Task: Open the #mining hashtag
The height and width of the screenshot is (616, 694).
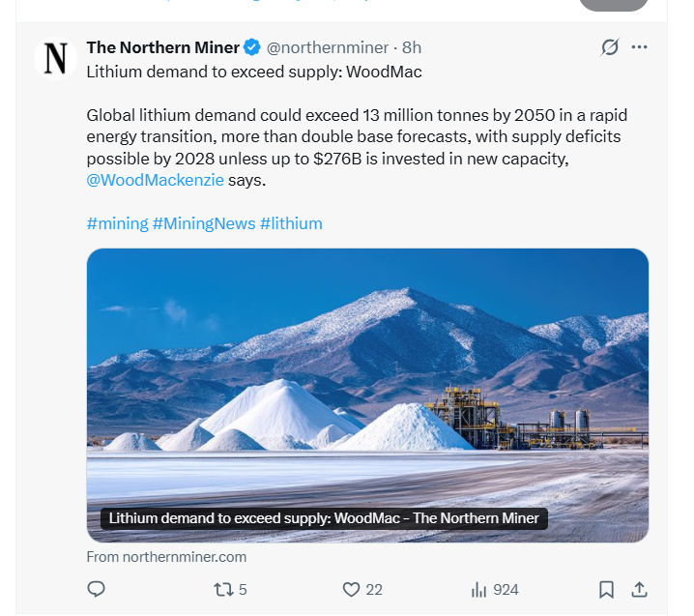Action: click(x=117, y=223)
